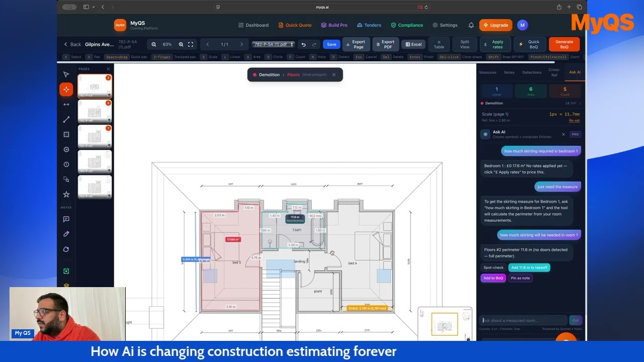
Task: Click the blue Save button
Action: 332,44
